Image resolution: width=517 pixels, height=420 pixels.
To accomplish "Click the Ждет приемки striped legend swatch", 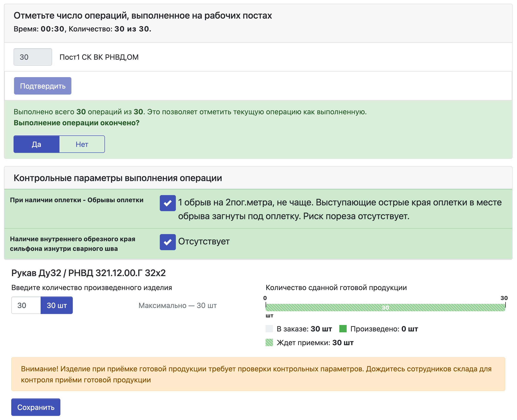I will pyautogui.click(x=269, y=343).
